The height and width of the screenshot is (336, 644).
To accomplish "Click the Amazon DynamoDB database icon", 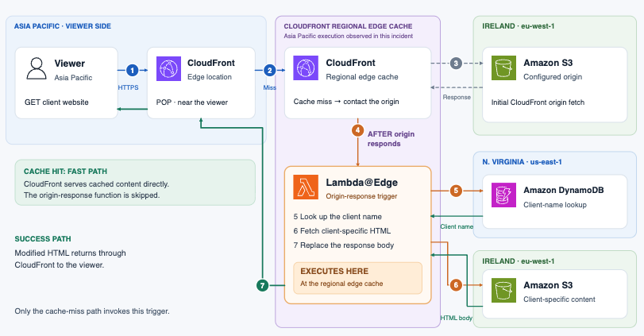I will point(503,195).
